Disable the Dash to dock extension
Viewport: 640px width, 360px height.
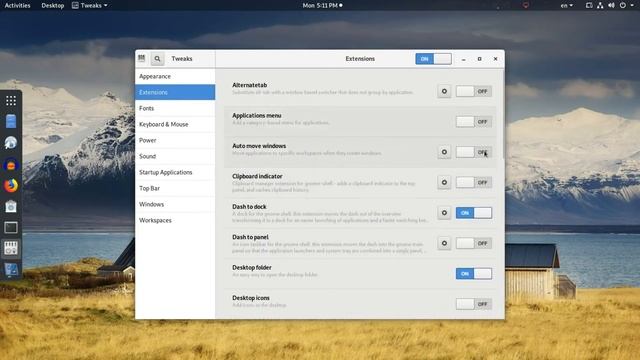(x=473, y=213)
